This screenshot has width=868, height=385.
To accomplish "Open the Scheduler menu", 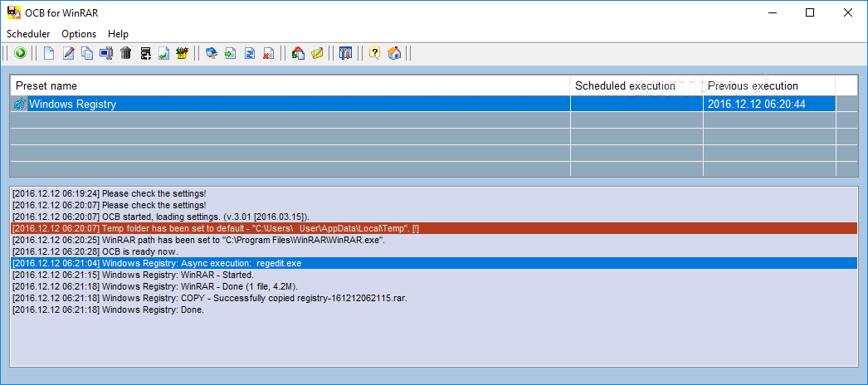I will click(x=28, y=34).
